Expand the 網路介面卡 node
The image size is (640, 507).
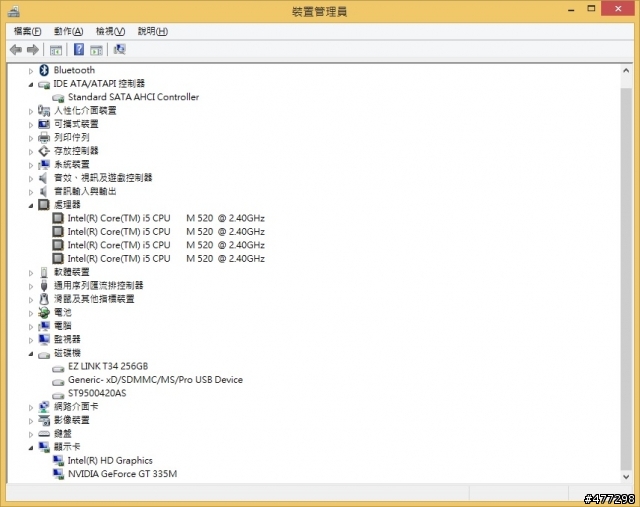point(31,408)
